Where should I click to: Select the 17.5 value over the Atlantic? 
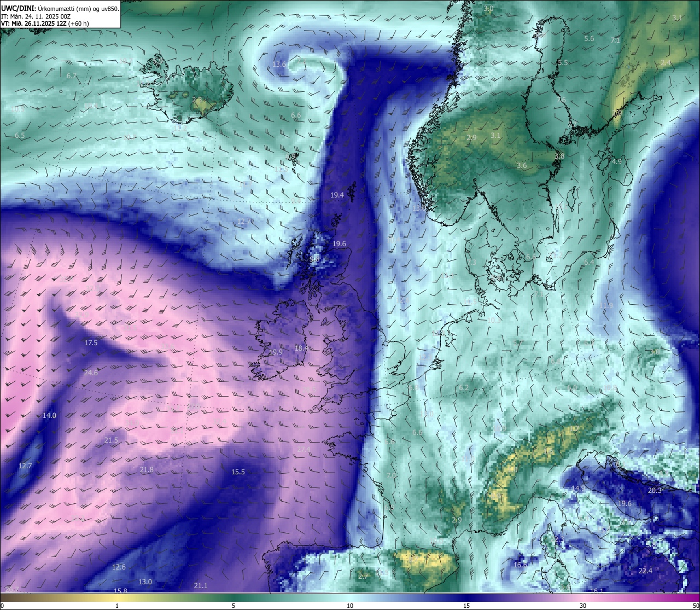91,343
